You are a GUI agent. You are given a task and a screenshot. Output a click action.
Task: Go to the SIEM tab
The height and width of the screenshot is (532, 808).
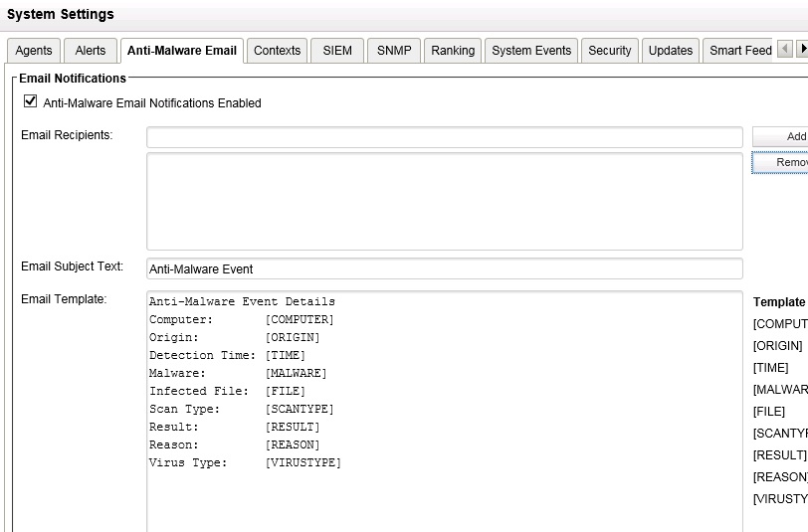tap(337, 51)
